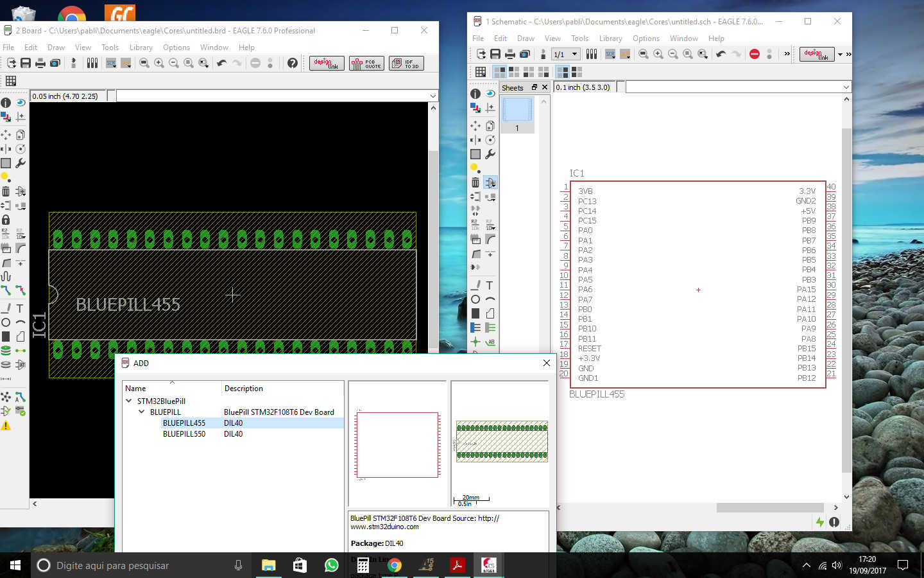Select Wrench change tool in Schematic palette
924x578 pixels.
[490, 154]
